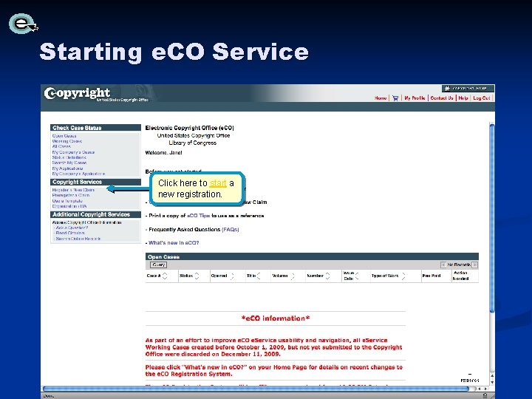Open What's new in eCO? link

pos(174,243)
